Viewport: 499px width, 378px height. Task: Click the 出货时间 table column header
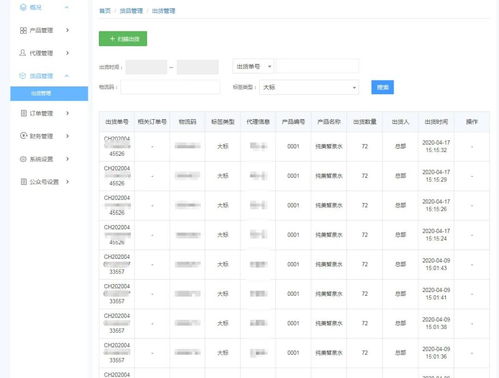(436, 122)
